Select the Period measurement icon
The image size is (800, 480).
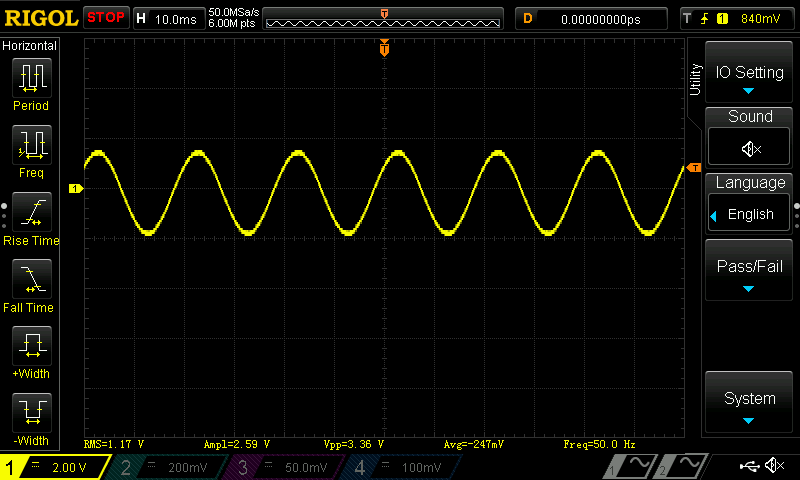pyautogui.click(x=32, y=78)
